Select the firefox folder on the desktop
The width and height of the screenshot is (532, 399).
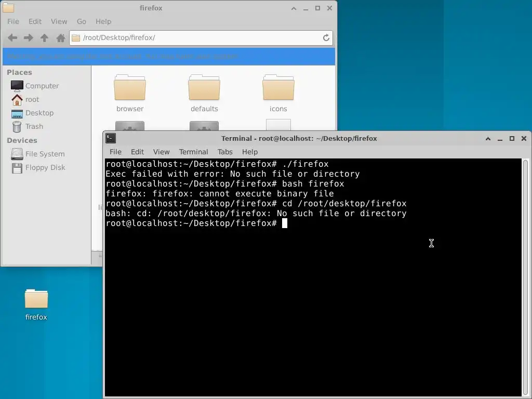pyautogui.click(x=36, y=304)
